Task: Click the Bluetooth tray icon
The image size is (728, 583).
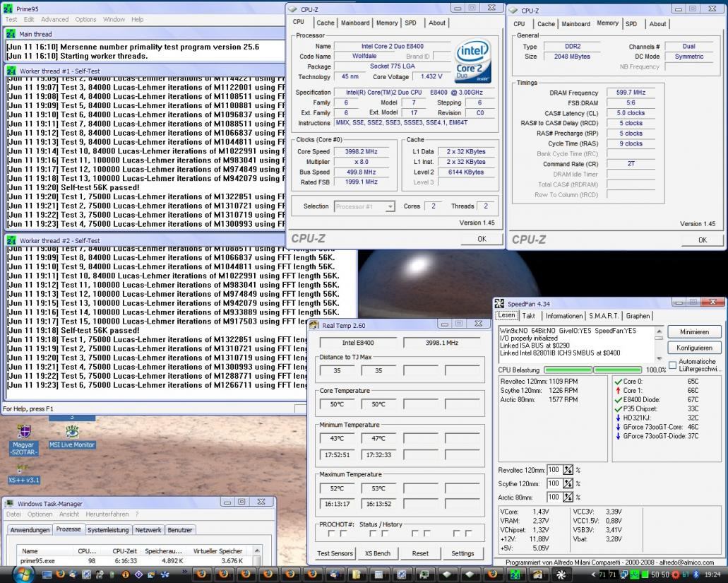Action: (x=696, y=575)
